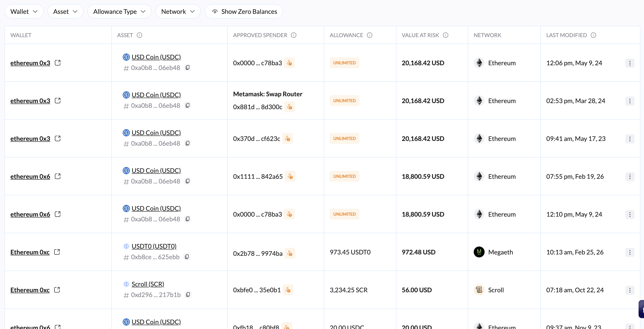Image resolution: width=644 pixels, height=329 pixels.
Task: Open three-dot menu in 12:10 pm May 9 row
Action: pos(630,215)
